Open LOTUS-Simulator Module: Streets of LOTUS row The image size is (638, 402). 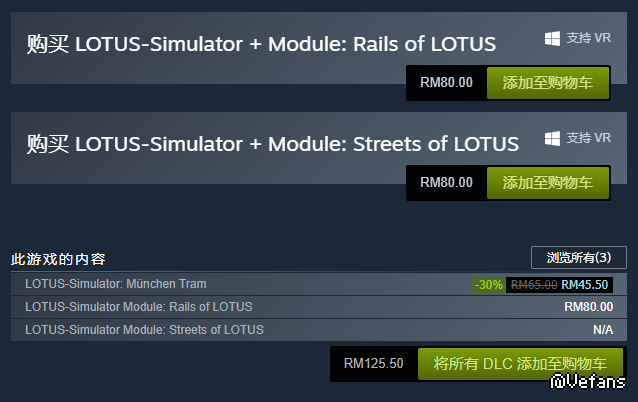pos(144,330)
